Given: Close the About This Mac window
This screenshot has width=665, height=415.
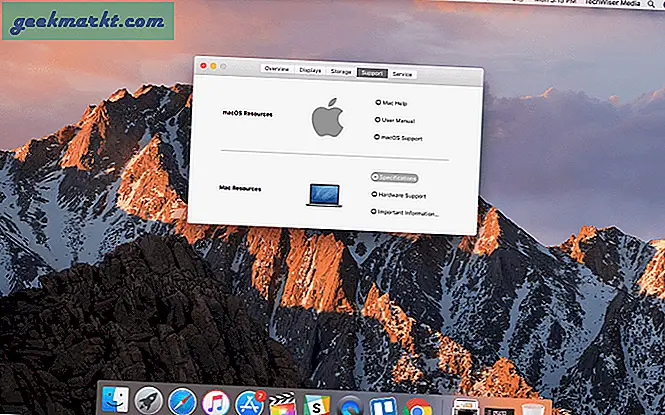Looking at the screenshot, I should coord(203,65).
